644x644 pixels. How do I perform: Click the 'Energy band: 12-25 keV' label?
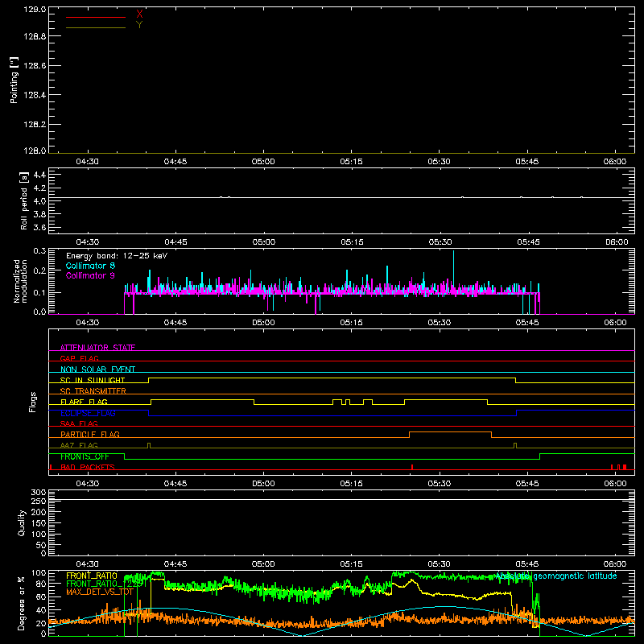coord(117,256)
